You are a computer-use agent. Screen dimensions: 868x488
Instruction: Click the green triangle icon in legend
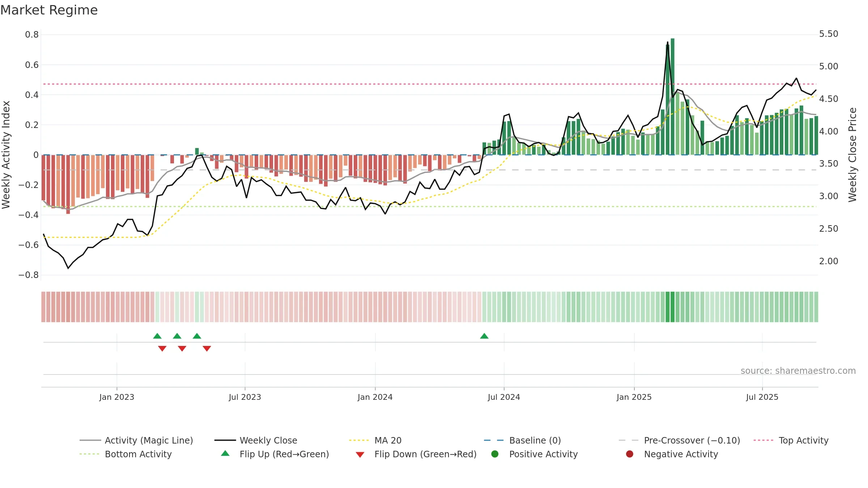click(225, 453)
